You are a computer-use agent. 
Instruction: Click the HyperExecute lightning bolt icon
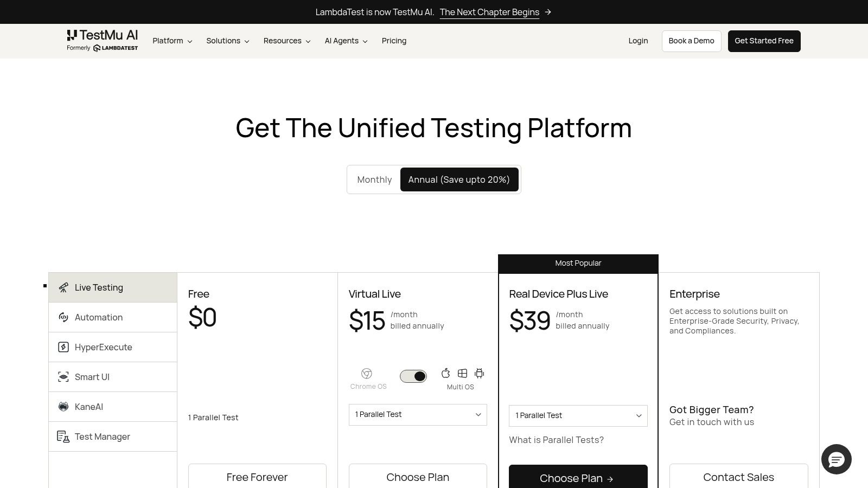[63, 347]
